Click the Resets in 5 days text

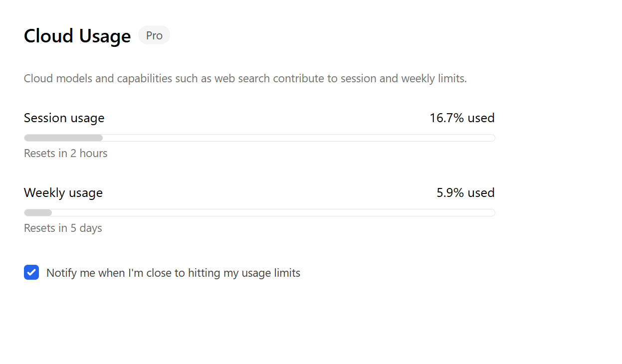pos(63,228)
